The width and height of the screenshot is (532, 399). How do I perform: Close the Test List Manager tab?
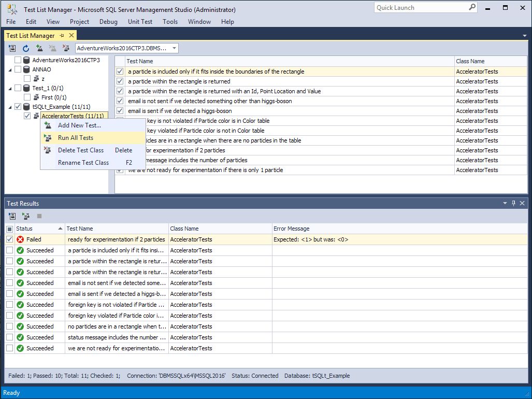(x=71, y=35)
